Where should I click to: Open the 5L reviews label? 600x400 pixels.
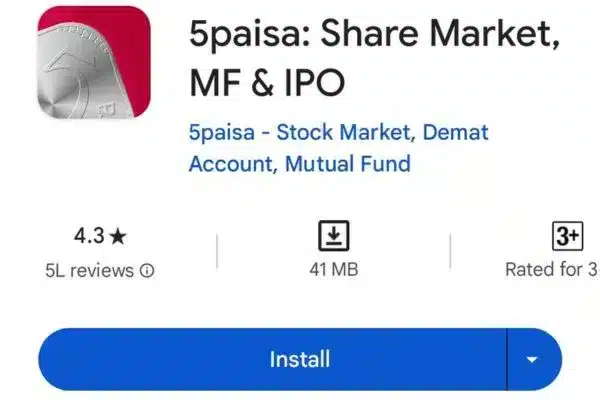coord(98,270)
